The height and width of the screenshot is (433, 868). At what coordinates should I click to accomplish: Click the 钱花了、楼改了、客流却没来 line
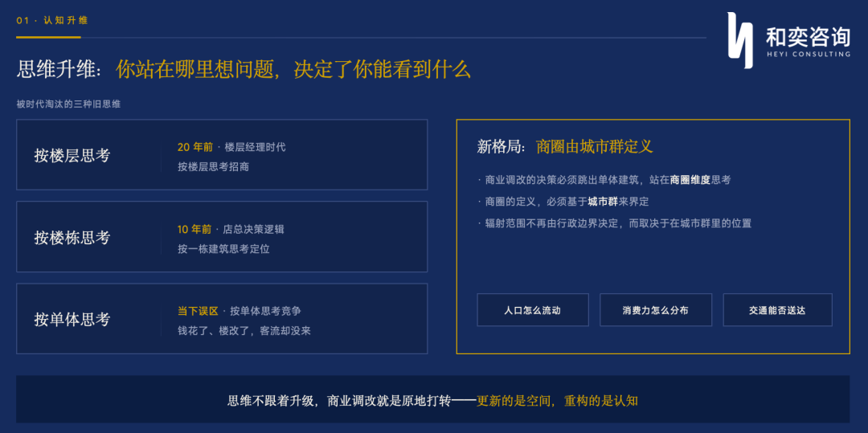pyautogui.click(x=244, y=331)
